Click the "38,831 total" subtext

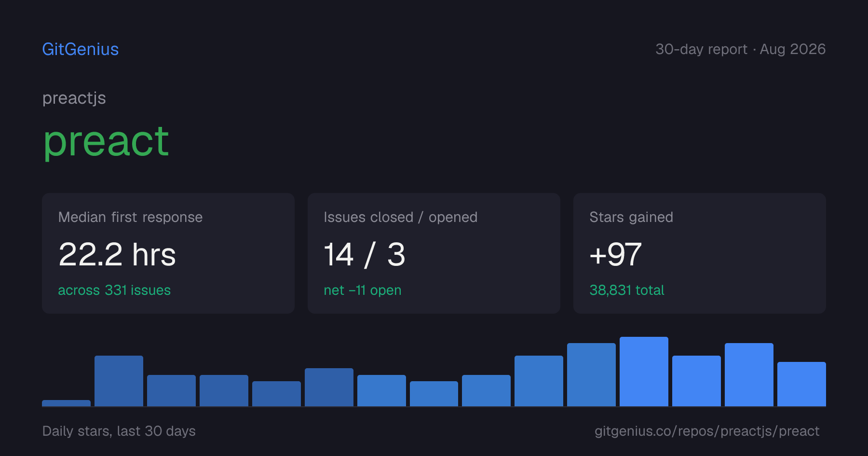tap(627, 290)
